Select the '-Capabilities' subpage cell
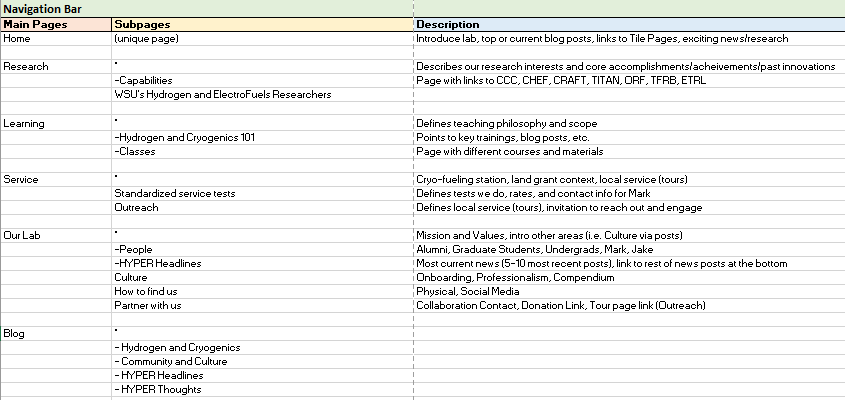 pyautogui.click(x=144, y=80)
